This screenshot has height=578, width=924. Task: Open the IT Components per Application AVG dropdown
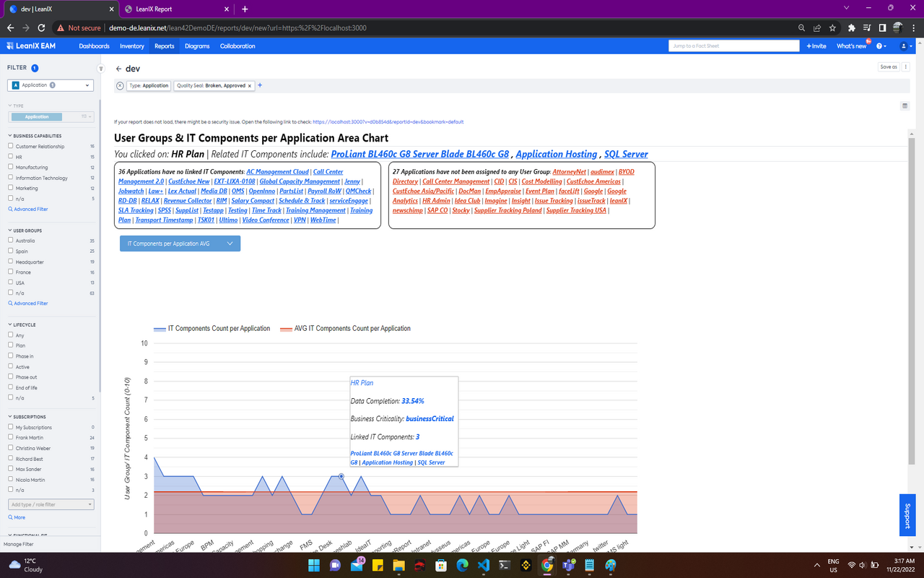pos(180,243)
